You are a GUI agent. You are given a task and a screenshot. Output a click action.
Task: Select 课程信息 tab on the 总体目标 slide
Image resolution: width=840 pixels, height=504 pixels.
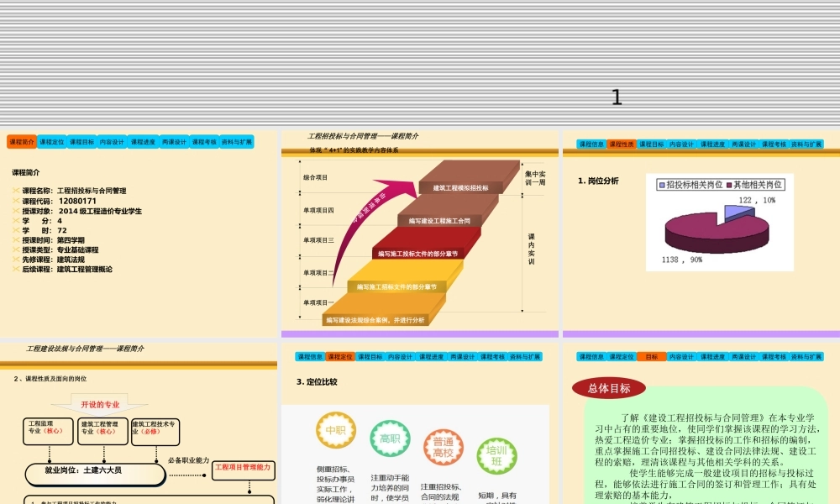tap(591, 357)
